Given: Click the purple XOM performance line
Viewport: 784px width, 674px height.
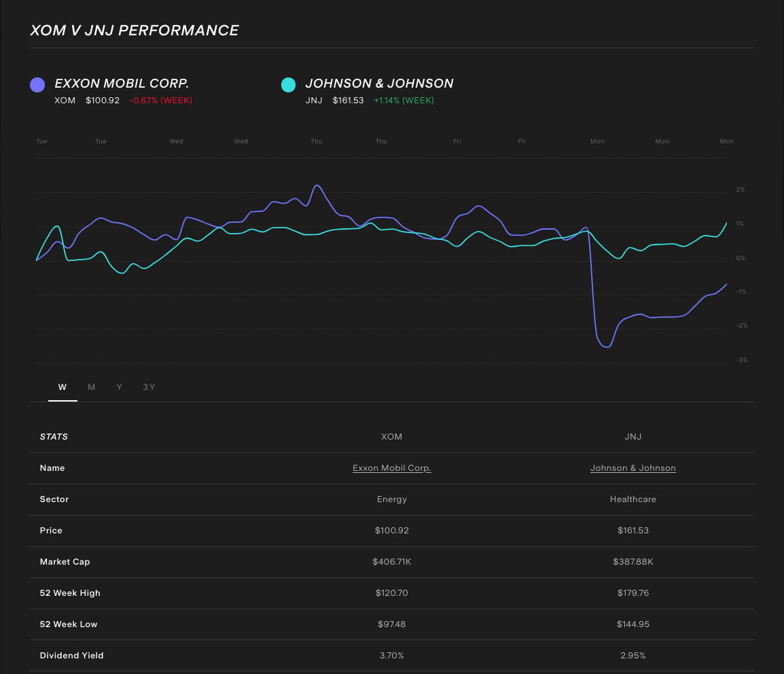Looking at the screenshot, I should 317,185.
